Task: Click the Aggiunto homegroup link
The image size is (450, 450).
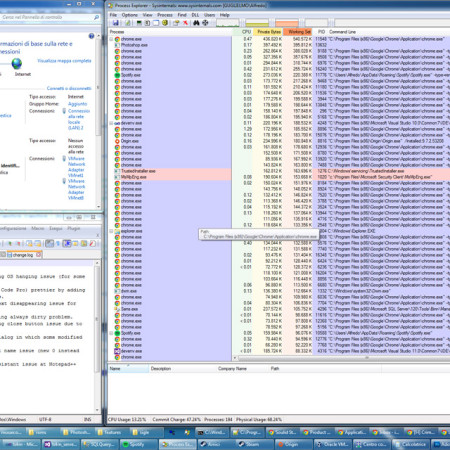Action: [77, 104]
